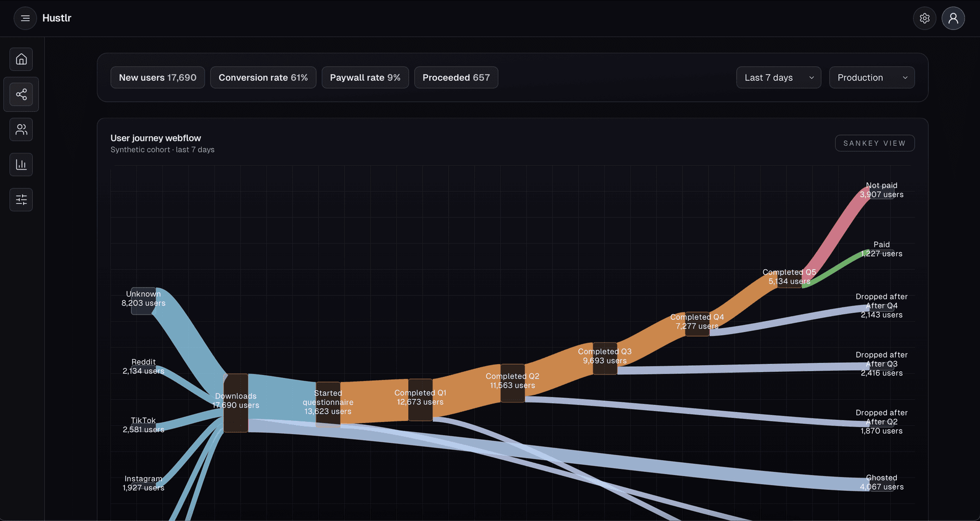
Task: Toggle the New users 17,690 metric chip
Action: pos(157,77)
